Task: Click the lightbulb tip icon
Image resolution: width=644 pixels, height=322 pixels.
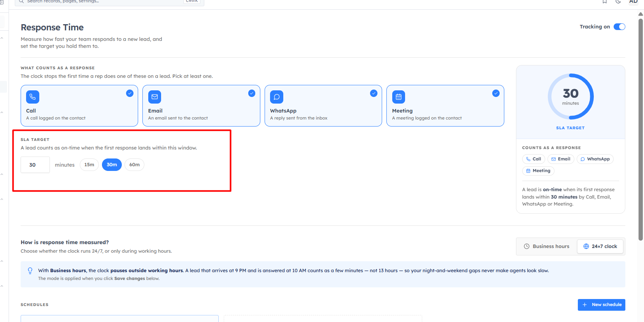Action: click(x=30, y=271)
